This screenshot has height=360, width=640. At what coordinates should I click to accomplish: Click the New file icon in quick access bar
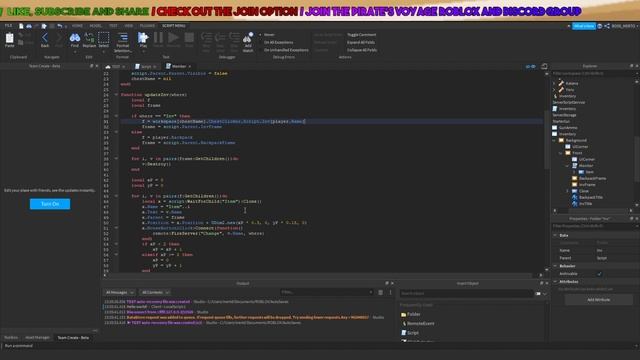(21, 26)
